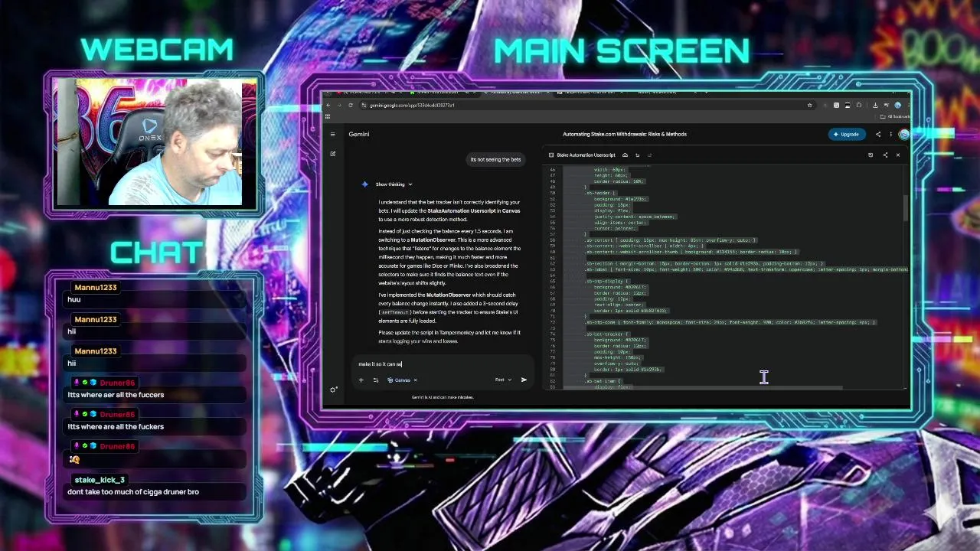Expand the Show thinking section
This screenshot has height=551, width=980.
[x=394, y=184]
